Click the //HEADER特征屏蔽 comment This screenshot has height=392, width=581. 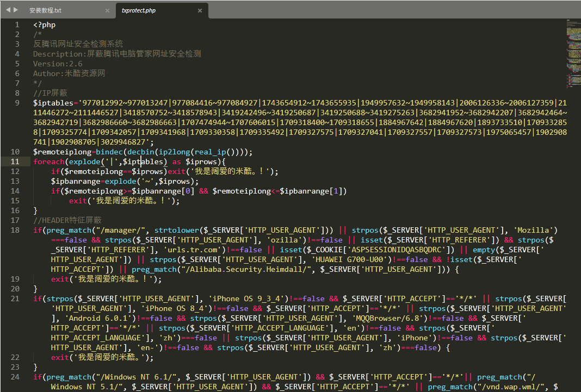tap(67, 220)
